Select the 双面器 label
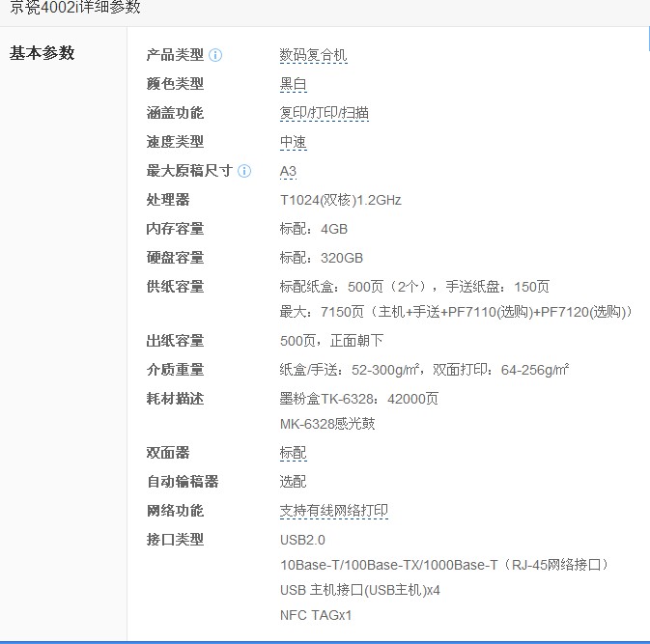Image resolution: width=650 pixels, height=644 pixels. pos(168,453)
